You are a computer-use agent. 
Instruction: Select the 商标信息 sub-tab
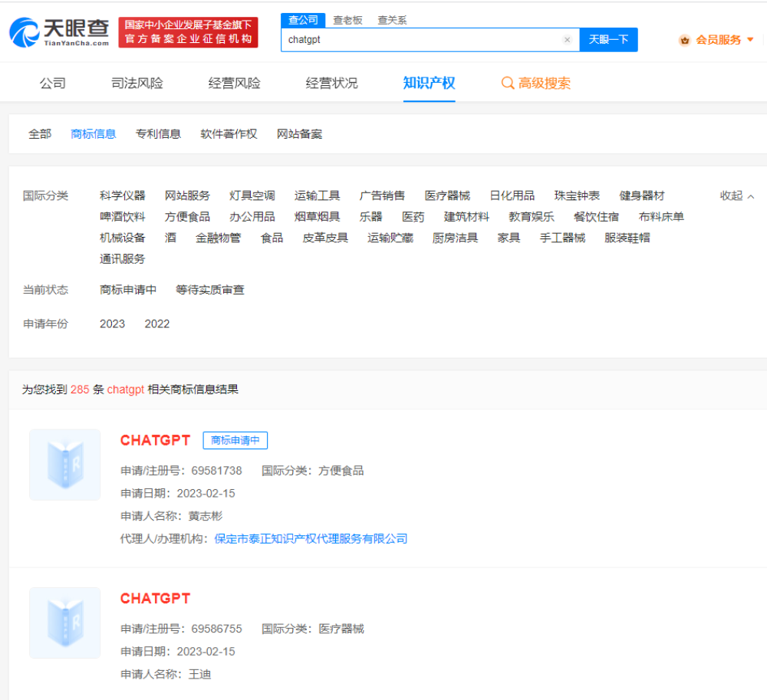tap(94, 134)
